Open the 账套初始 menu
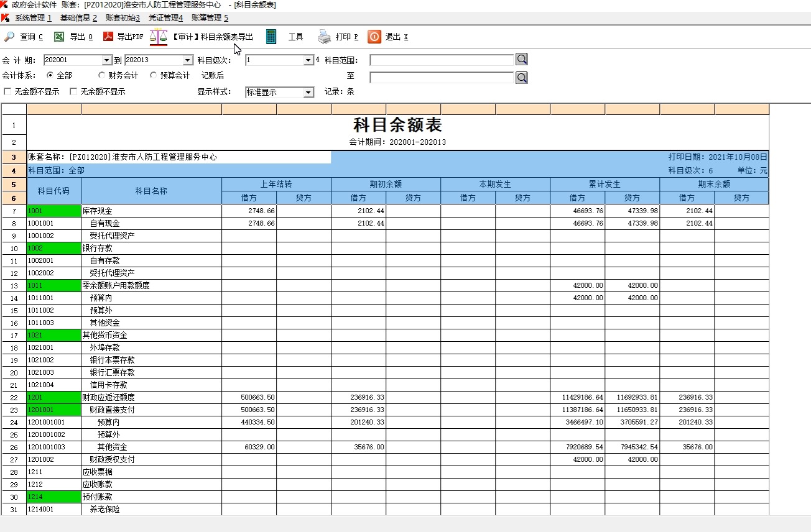811x532 pixels. (123, 17)
